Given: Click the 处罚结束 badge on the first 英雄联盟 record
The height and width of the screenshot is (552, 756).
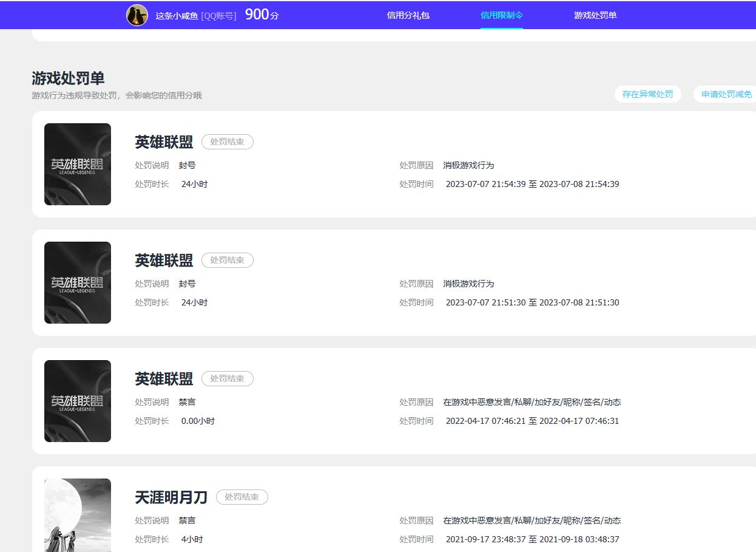Looking at the screenshot, I should (x=227, y=141).
